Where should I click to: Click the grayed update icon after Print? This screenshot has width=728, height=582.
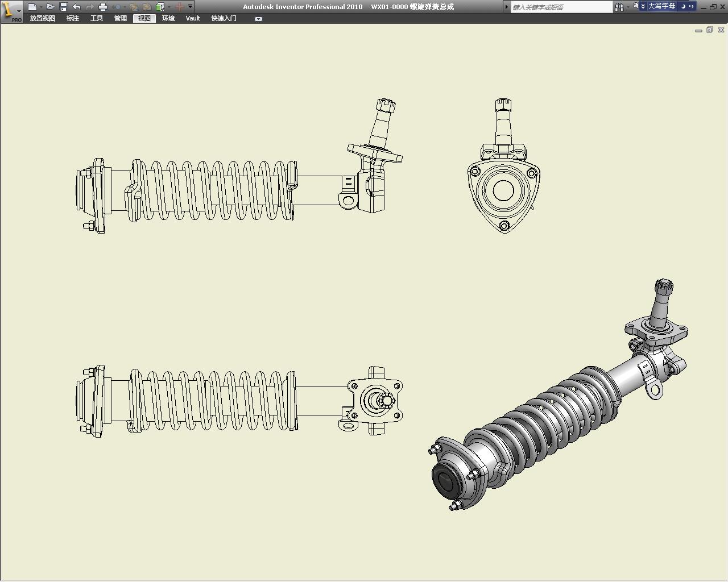[x=117, y=7]
